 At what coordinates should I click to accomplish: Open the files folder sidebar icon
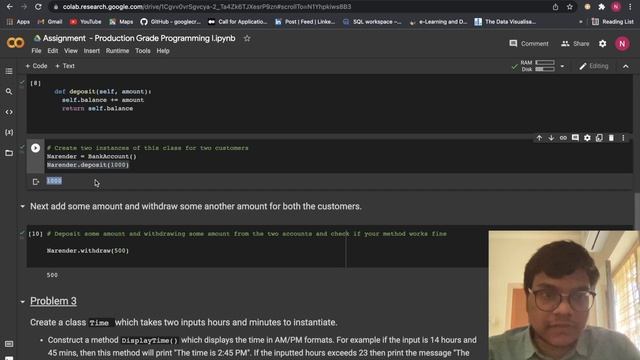click(9, 153)
